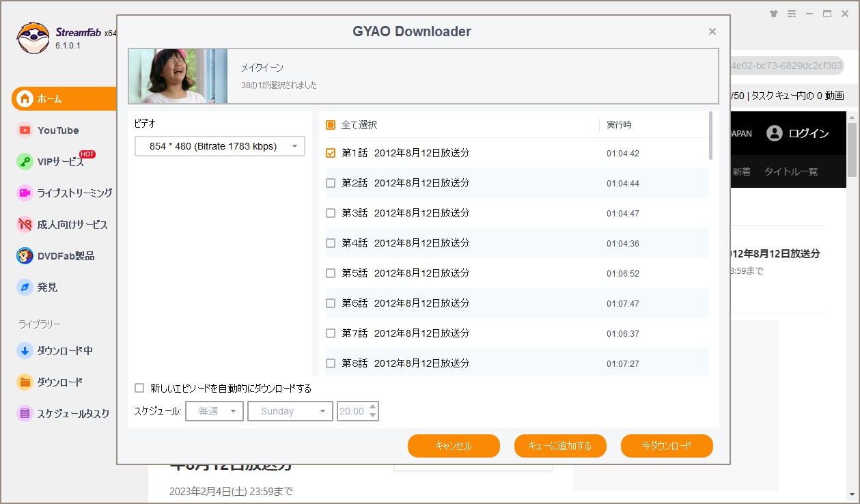860x504 pixels.
Task: Open the video resolution 854 * 480 dropdown
Action: (220, 146)
